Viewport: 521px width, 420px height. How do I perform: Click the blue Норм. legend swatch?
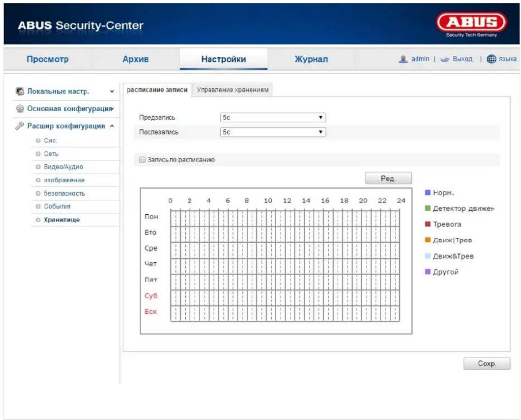click(428, 193)
